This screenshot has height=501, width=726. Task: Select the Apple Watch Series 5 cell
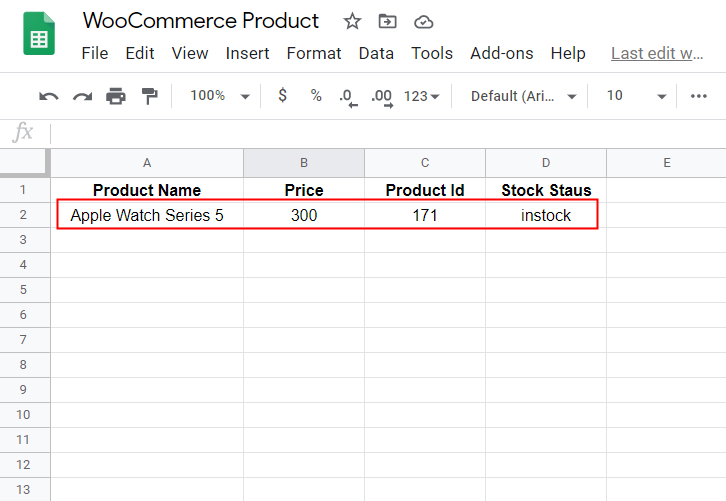coord(147,215)
